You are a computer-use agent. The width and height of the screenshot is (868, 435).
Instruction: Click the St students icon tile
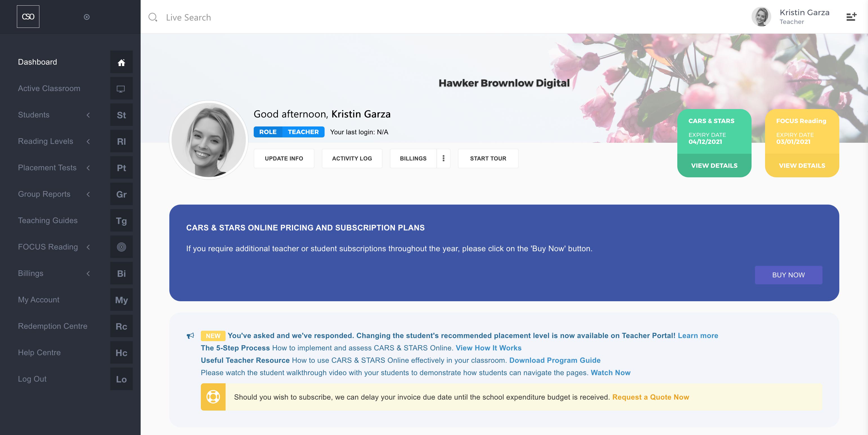(121, 115)
